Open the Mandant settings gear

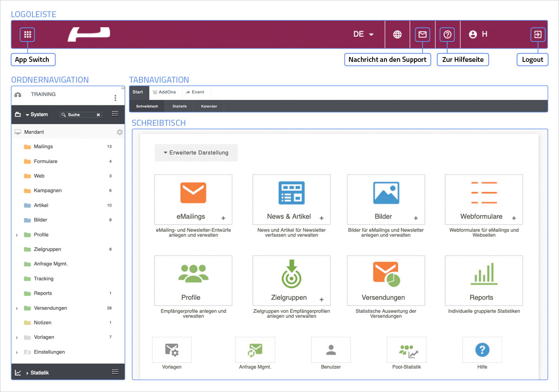[119, 132]
